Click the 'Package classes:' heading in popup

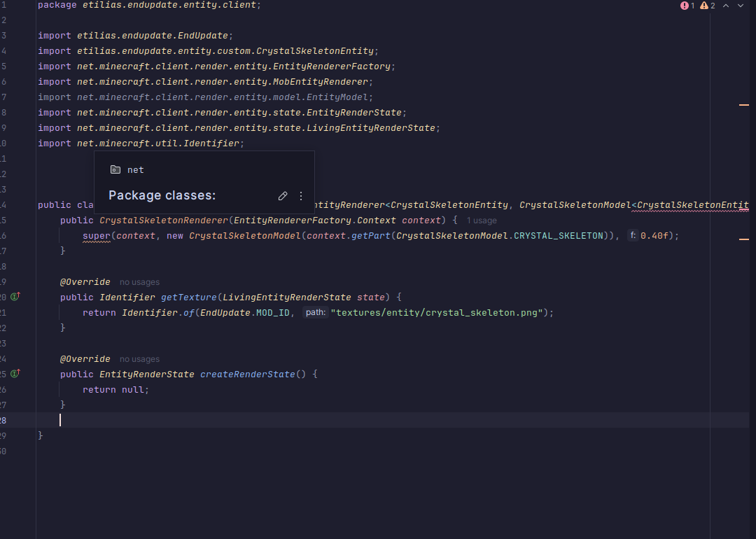point(162,196)
